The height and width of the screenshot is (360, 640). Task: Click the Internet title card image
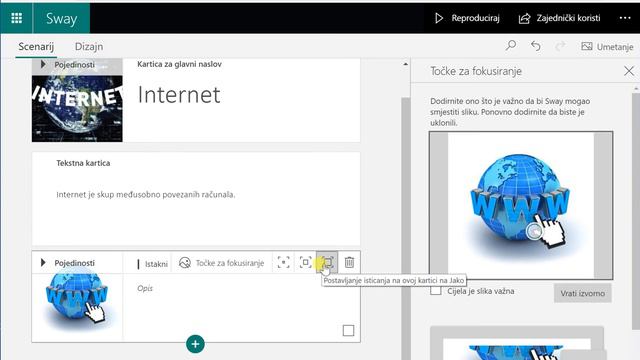click(77, 108)
